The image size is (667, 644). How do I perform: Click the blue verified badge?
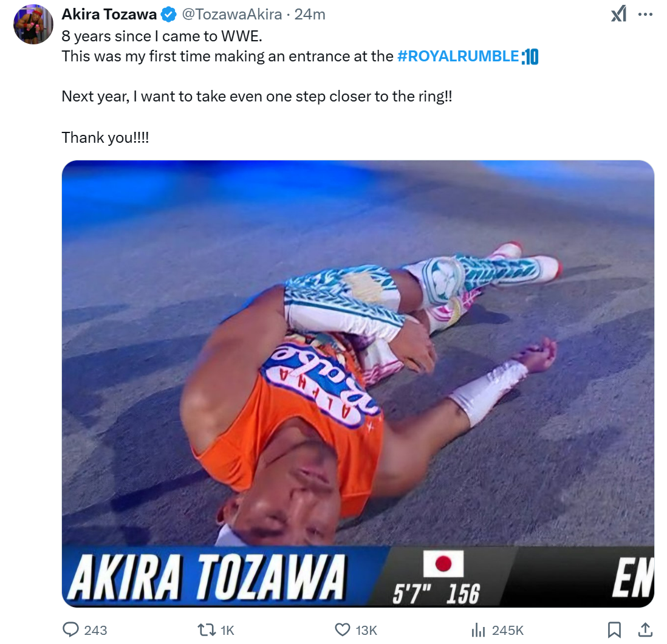coord(169,15)
